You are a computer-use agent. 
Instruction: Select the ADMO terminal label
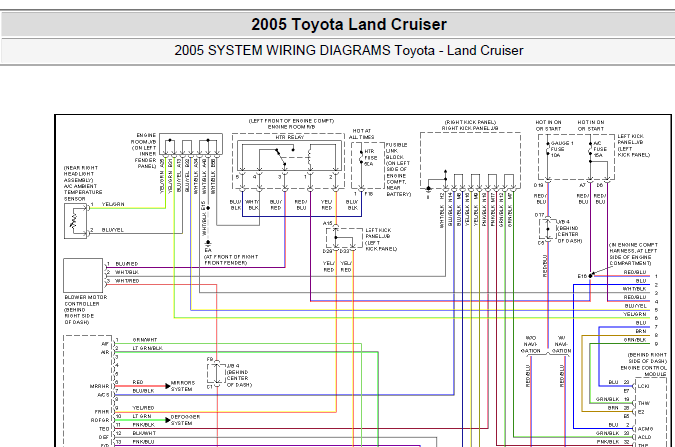645,429
